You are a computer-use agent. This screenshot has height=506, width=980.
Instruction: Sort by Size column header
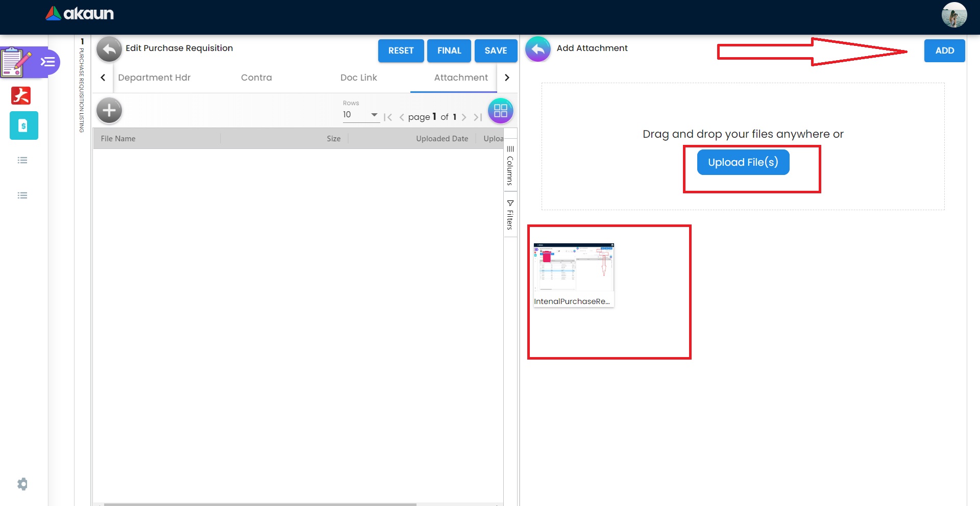(334, 139)
